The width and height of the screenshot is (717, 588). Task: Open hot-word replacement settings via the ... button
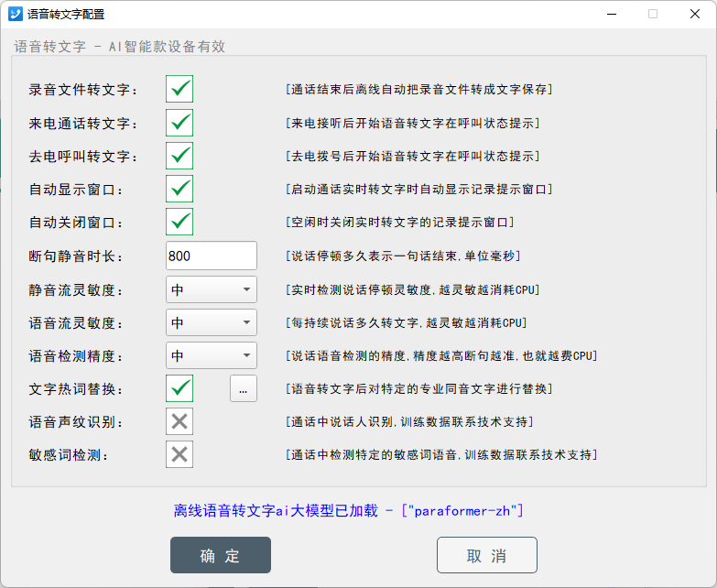(244, 388)
